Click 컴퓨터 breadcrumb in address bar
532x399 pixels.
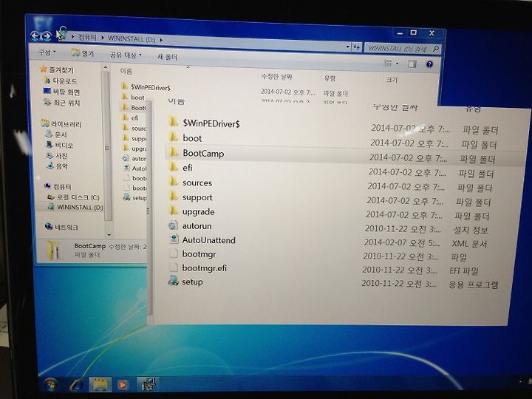click(87, 37)
